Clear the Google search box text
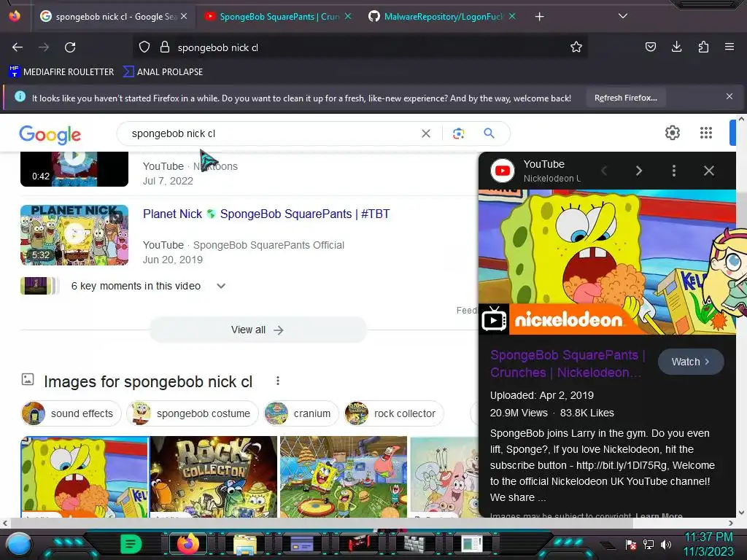 pos(426,134)
